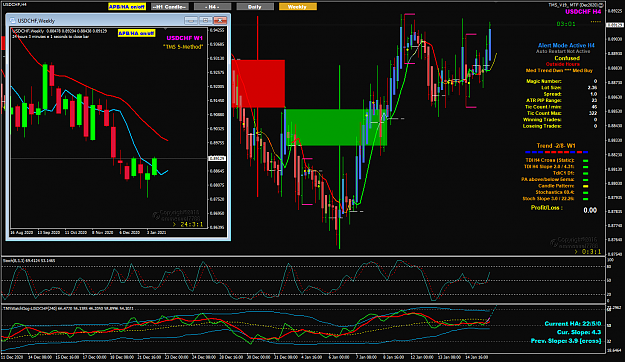Select the red supply zone rectangle on H4 chart
The image size is (625, 362).
point(258,83)
